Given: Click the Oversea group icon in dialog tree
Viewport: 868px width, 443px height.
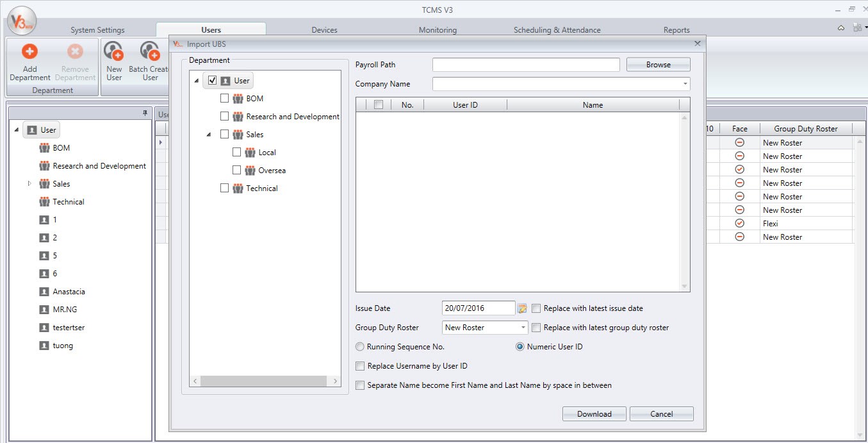Looking at the screenshot, I should 250,171.
